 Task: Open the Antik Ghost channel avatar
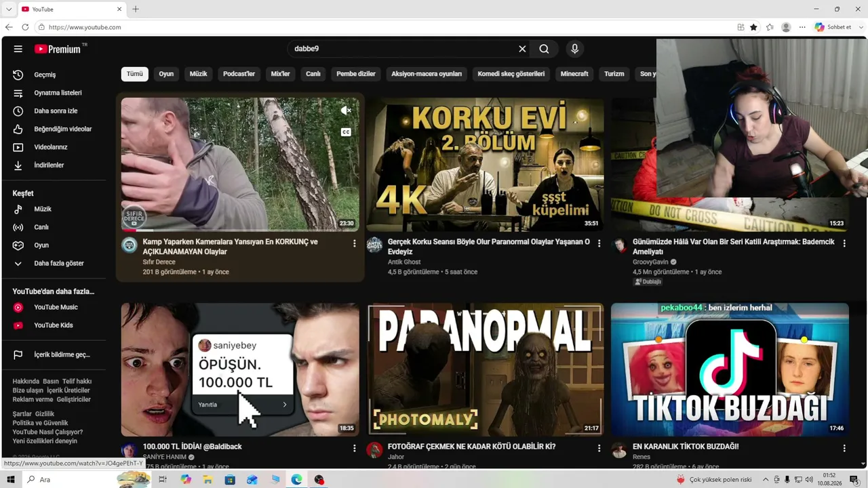374,245
